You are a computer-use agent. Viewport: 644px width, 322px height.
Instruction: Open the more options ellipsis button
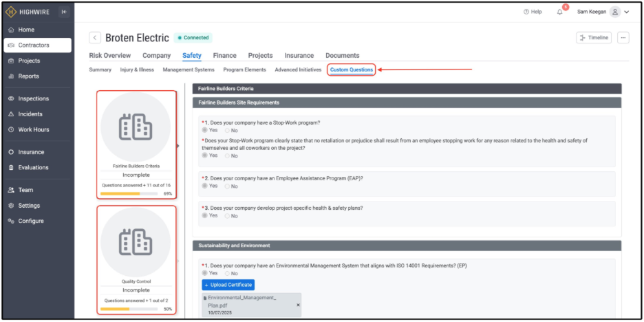pyautogui.click(x=623, y=38)
